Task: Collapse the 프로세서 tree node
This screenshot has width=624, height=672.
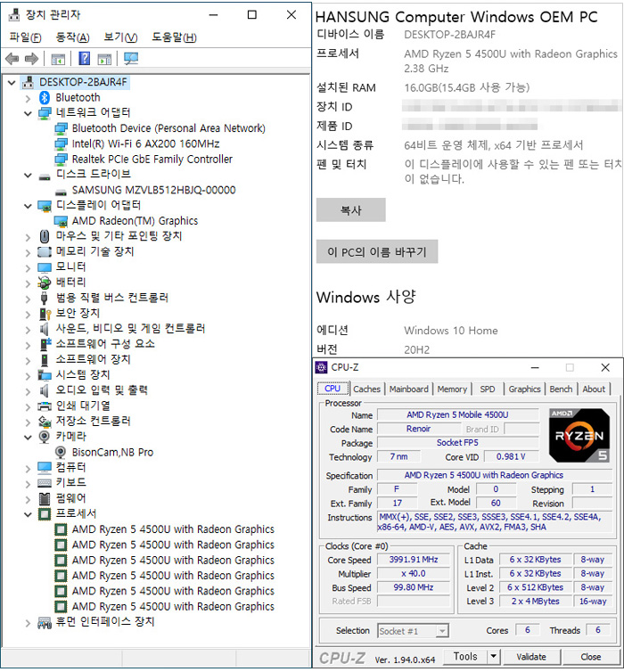Action: 28,515
